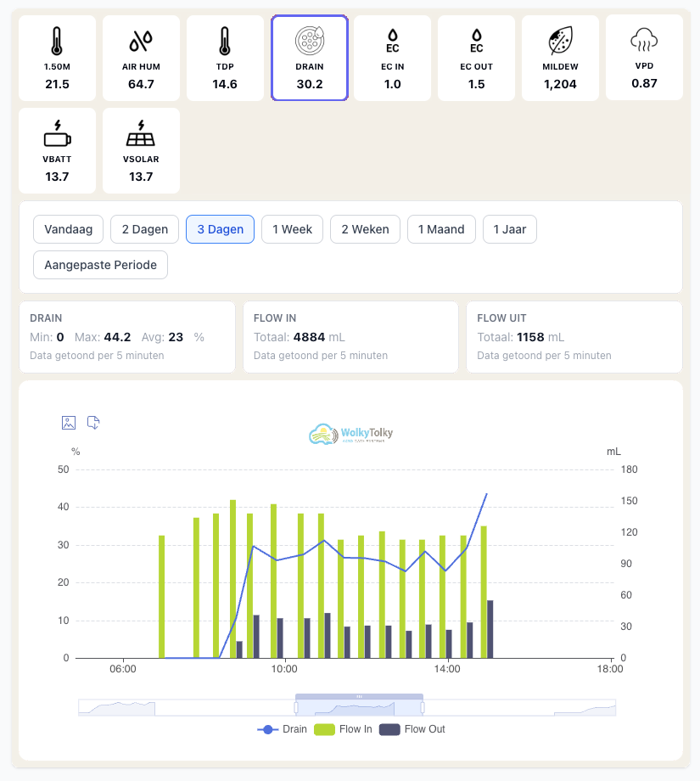Set the range to 1 Maand
700x781 pixels.
pyautogui.click(x=441, y=229)
